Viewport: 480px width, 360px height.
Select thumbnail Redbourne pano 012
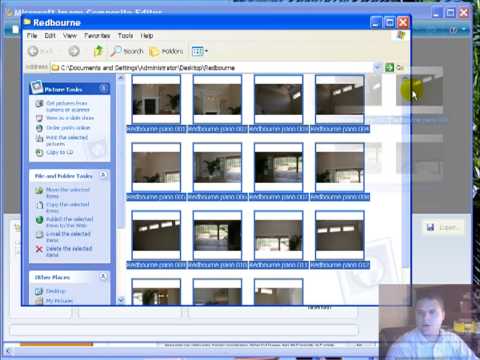(340, 235)
